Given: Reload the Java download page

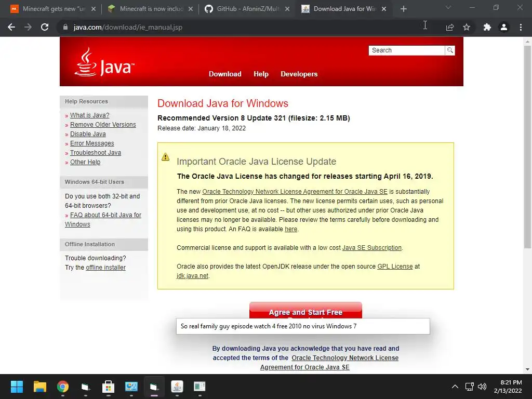Looking at the screenshot, I should coord(45,27).
